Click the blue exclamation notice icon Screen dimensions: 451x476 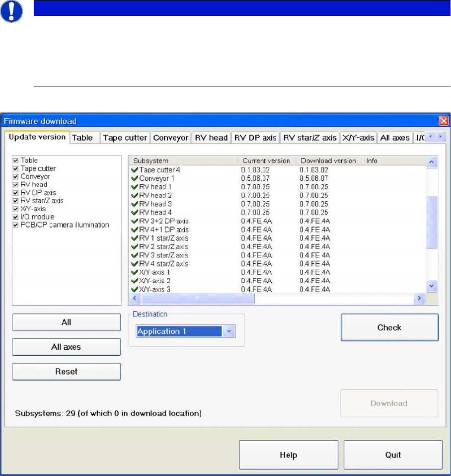11,11
